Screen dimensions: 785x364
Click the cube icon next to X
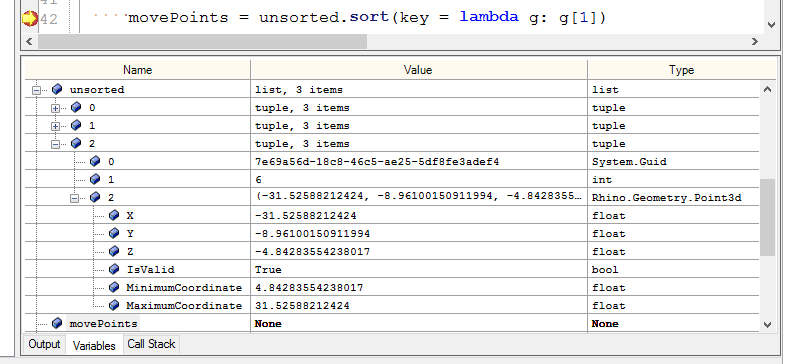point(114,215)
